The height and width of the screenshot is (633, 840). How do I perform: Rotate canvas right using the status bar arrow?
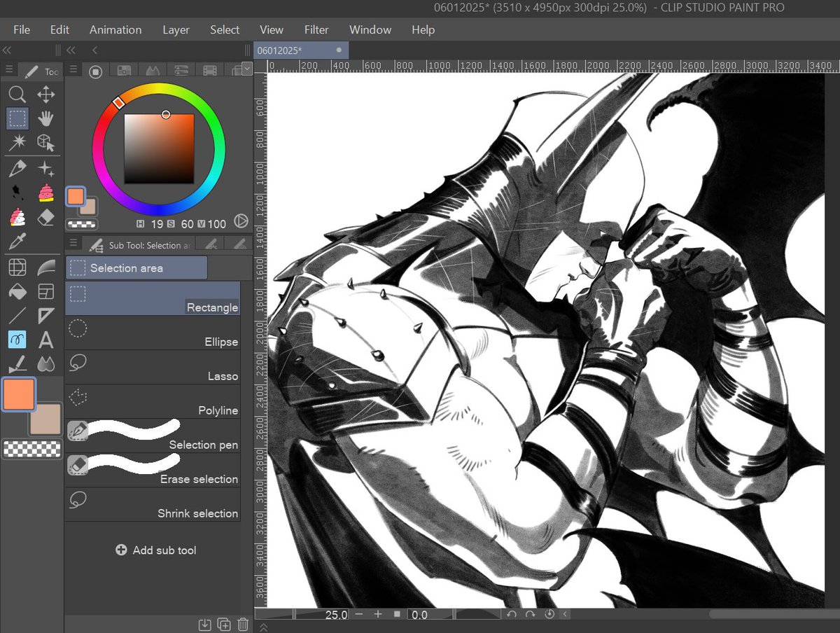[531, 614]
